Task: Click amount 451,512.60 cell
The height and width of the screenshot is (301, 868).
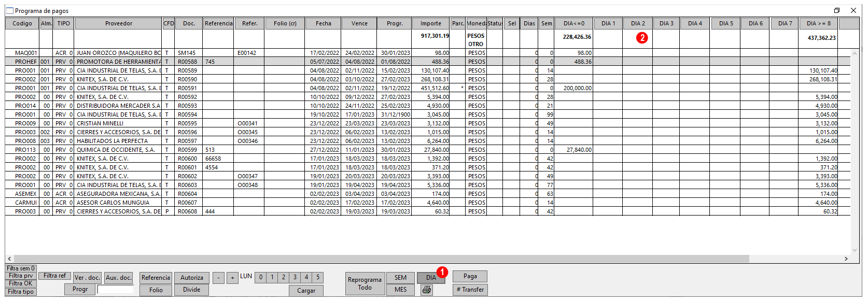Action: click(431, 88)
